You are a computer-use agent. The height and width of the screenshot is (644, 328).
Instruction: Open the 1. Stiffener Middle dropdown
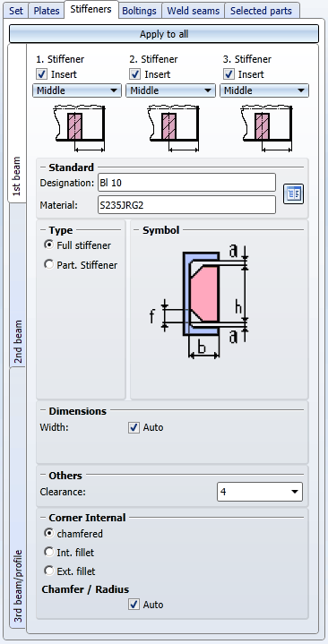(77, 90)
